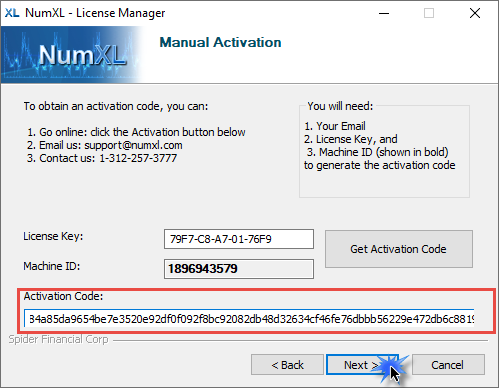Image resolution: width=499 pixels, height=388 pixels.
Task: Click the Next button
Action: click(x=362, y=365)
